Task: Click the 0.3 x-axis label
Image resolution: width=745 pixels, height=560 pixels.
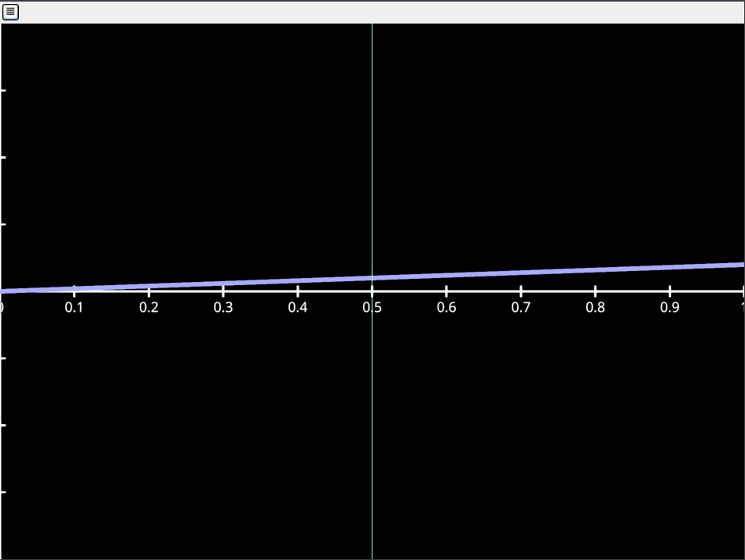Action: (223, 307)
